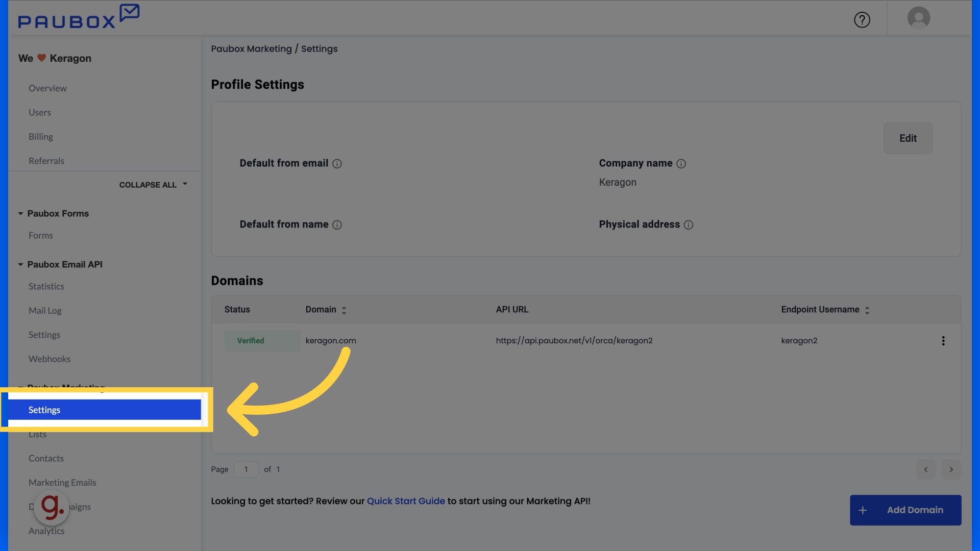Show info for Physical address
Image resolution: width=980 pixels, height=551 pixels.
tap(688, 225)
